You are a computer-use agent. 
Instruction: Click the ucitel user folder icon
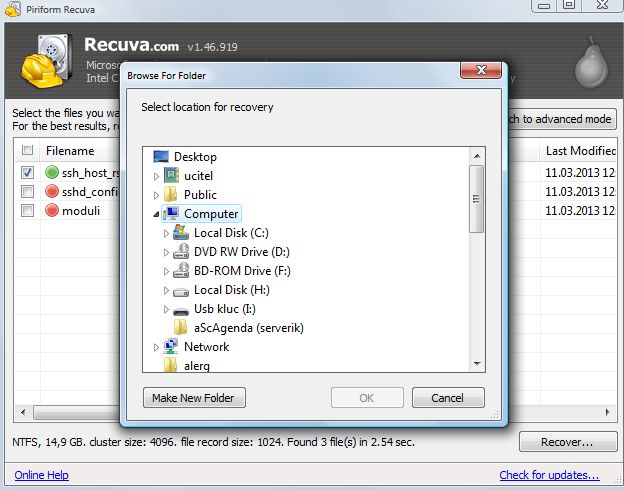[171, 175]
